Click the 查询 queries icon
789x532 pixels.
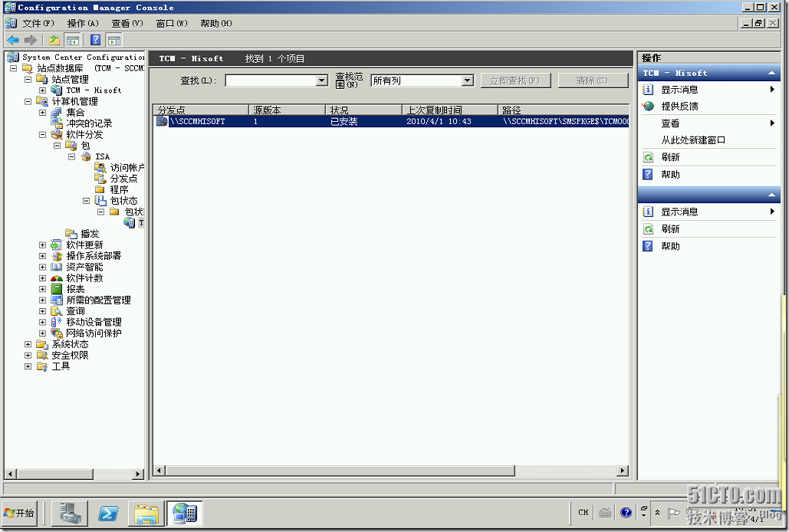[x=57, y=311]
